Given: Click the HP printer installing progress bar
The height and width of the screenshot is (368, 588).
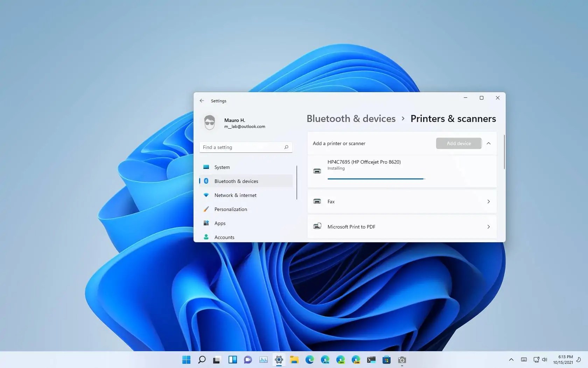Looking at the screenshot, I should [x=376, y=179].
